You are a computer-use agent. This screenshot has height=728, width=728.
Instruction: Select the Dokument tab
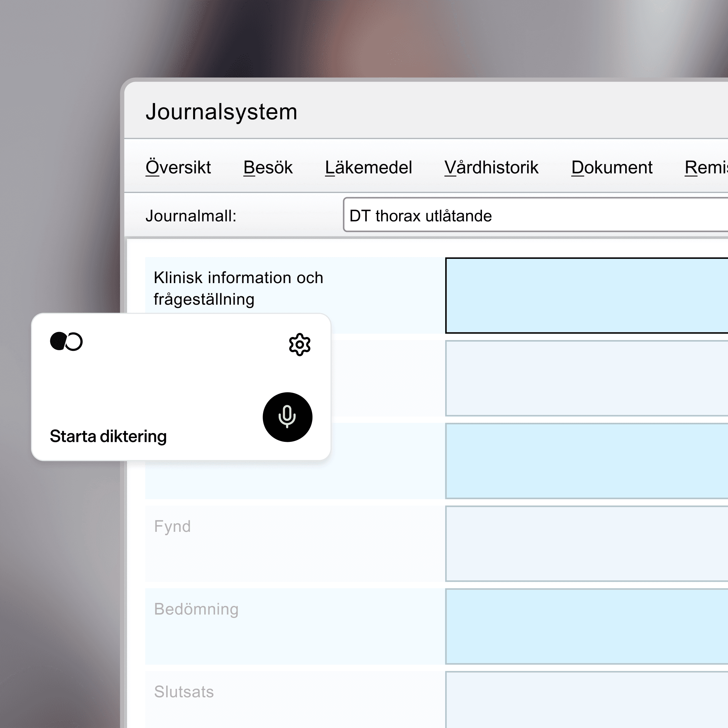point(612,167)
